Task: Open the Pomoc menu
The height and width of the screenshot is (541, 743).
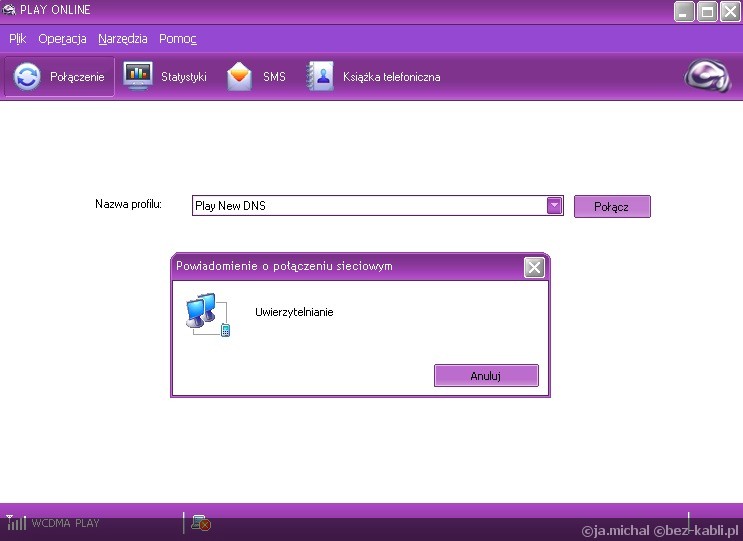Action: 178,39
